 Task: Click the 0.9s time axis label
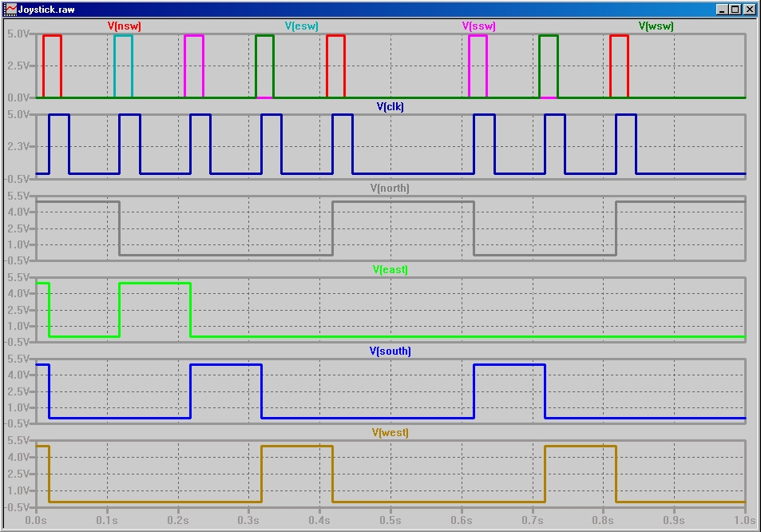pos(674,521)
